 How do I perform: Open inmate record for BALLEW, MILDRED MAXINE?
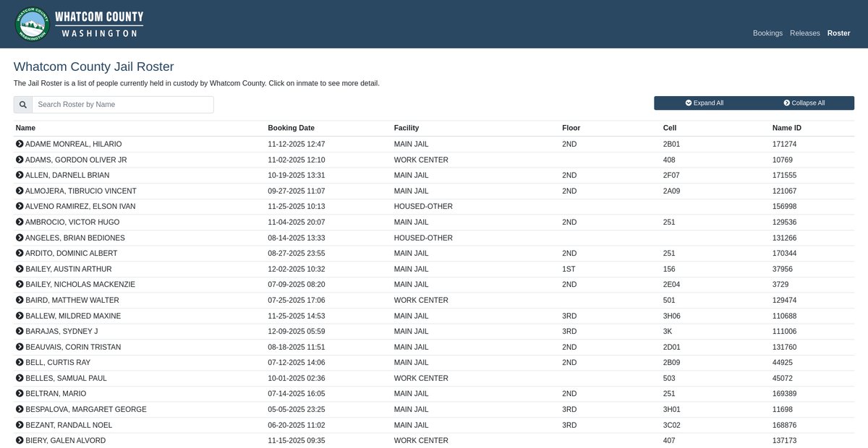(x=72, y=316)
